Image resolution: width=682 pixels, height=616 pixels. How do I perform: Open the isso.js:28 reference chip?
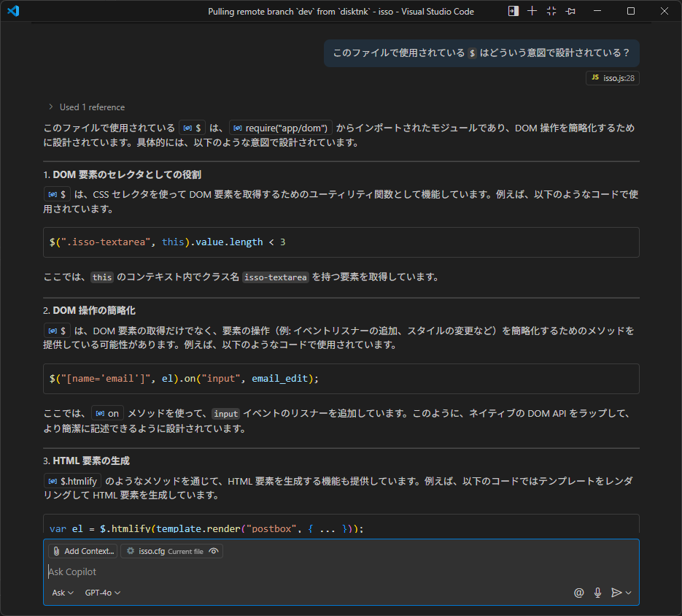pos(613,78)
